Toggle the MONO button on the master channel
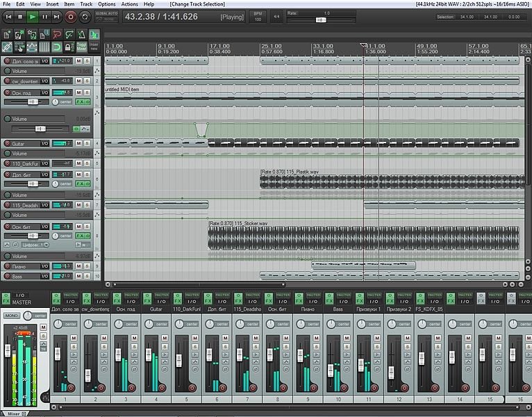The height and width of the screenshot is (417, 532). (12, 316)
